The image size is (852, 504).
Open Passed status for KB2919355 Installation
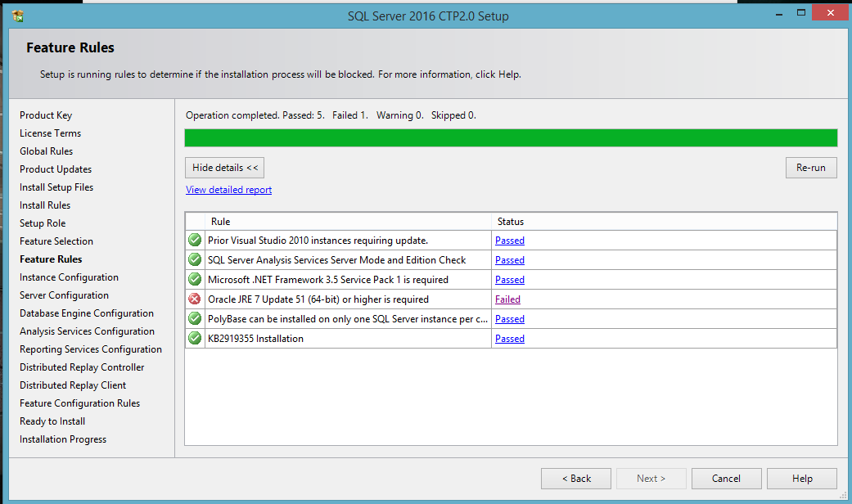pos(510,339)
